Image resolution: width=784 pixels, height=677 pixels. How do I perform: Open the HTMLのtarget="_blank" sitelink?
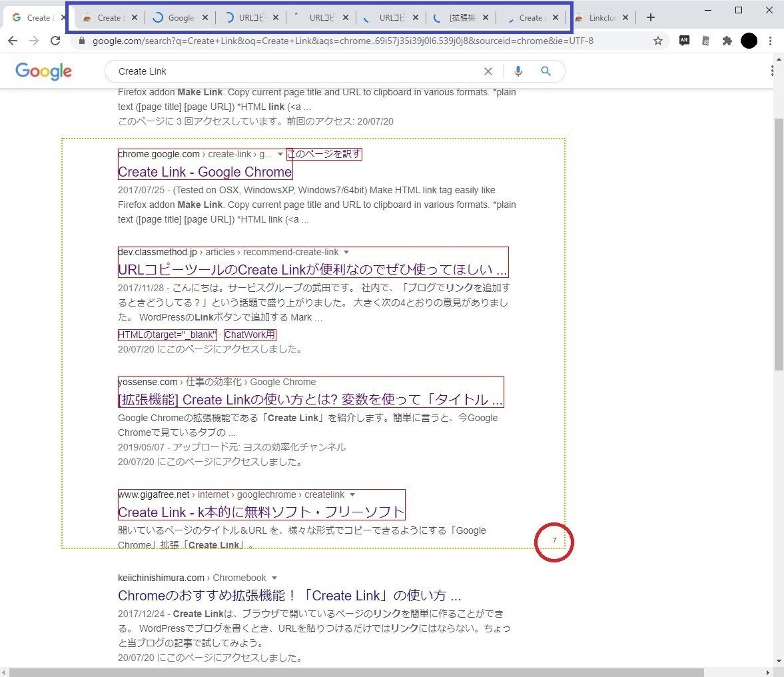point(167,335)
